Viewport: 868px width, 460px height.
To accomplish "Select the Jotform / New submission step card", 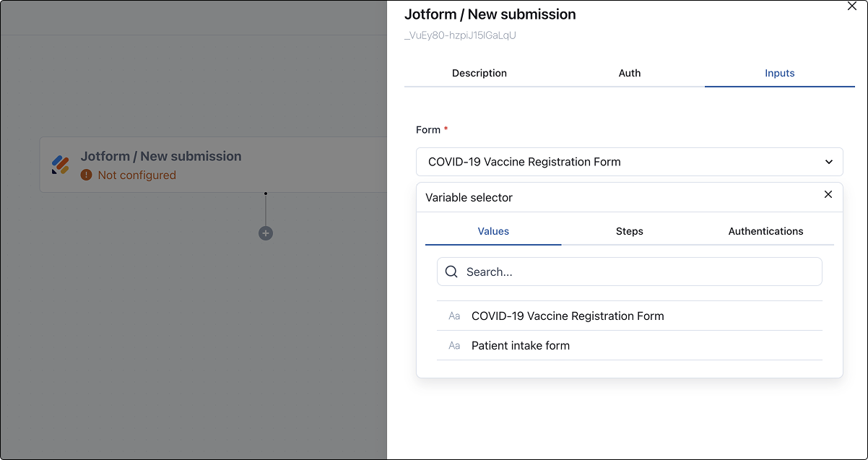I will [214, 165].
